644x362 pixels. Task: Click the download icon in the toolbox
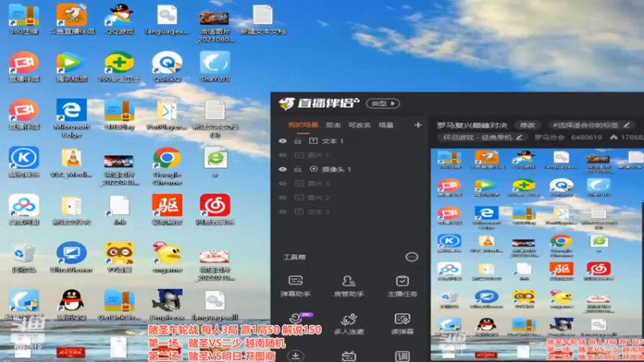point(295,356)
